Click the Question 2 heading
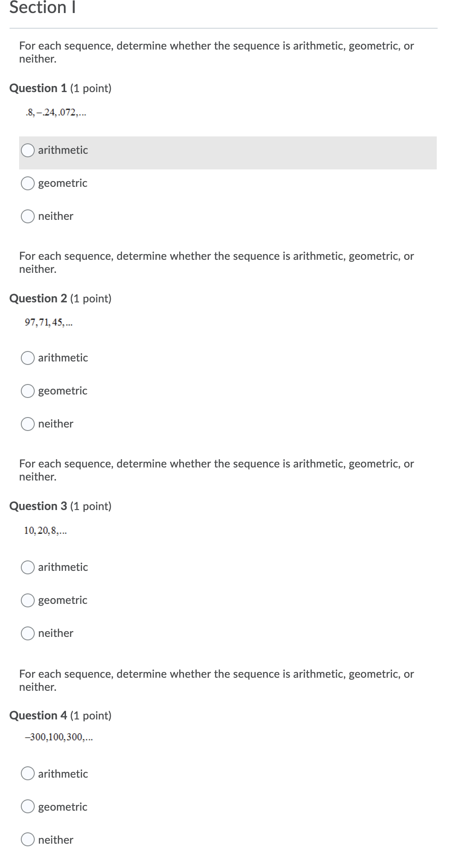The image size is (468, 868). point(60,298)
